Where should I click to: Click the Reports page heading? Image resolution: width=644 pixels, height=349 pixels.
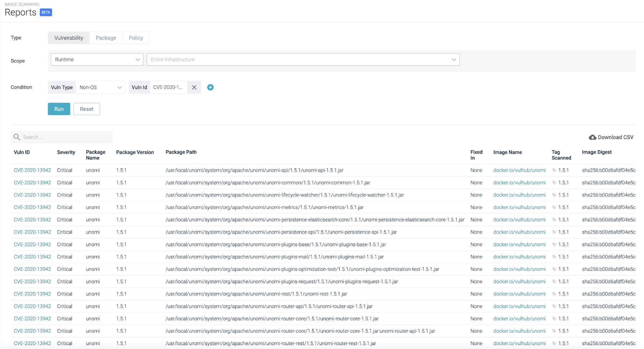[21, 12]
